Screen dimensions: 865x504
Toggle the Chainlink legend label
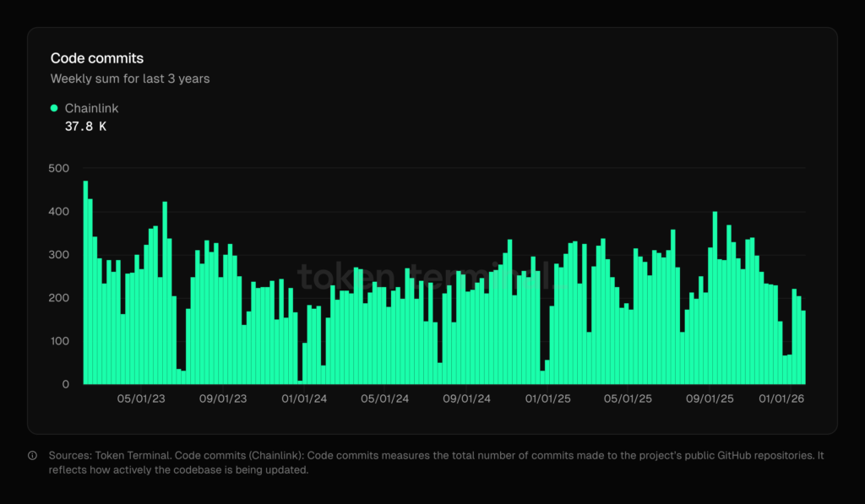coord(91,109)
